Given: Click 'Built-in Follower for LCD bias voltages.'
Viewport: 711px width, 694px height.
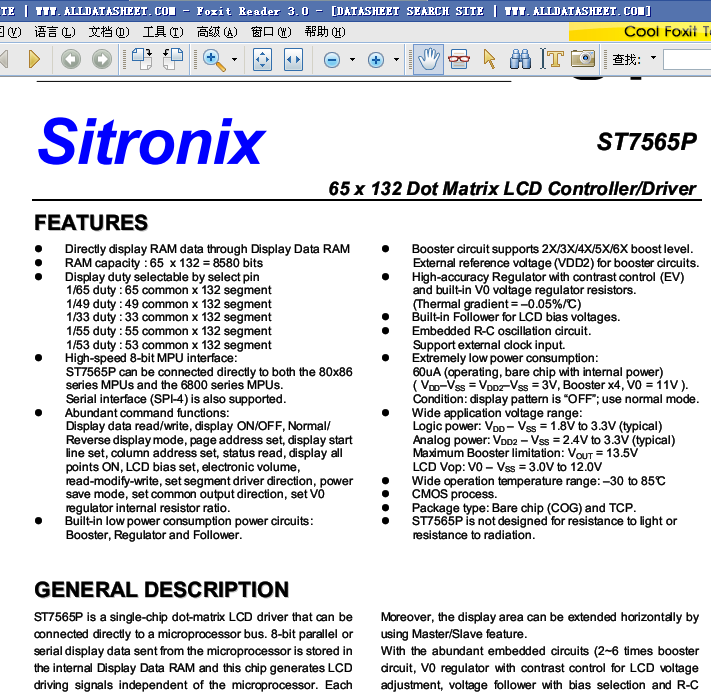Looking at the screenshot, I should coord(516,317).
